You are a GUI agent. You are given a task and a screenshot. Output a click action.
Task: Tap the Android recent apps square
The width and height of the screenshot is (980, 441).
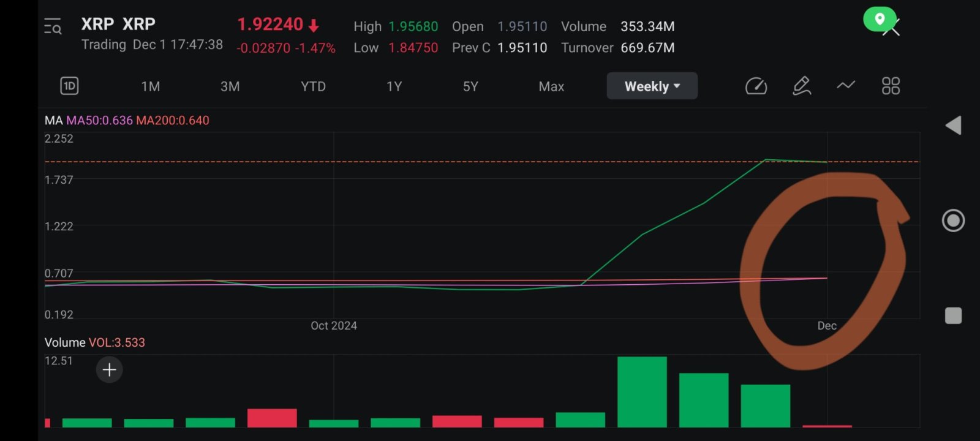(953, 315)
